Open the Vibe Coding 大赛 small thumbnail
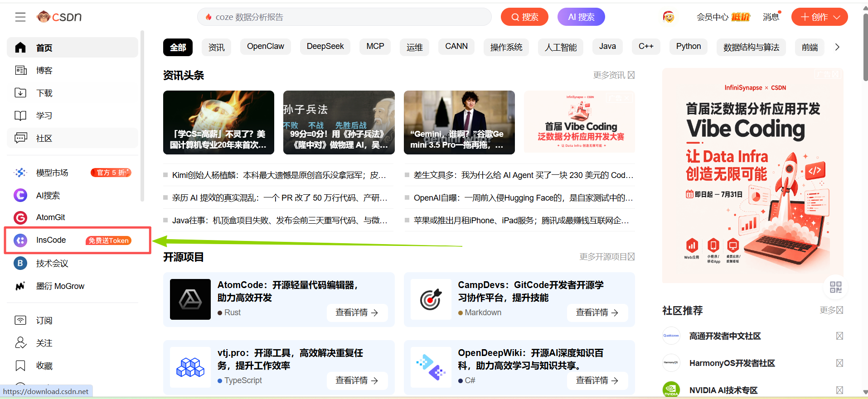This screenshot has height=399, width=868. click(579, 121)
